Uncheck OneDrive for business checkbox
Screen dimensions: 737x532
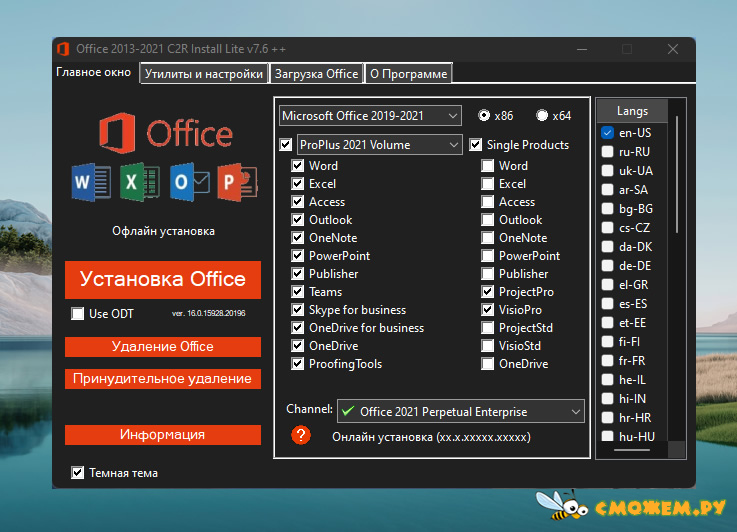(298, 328)
